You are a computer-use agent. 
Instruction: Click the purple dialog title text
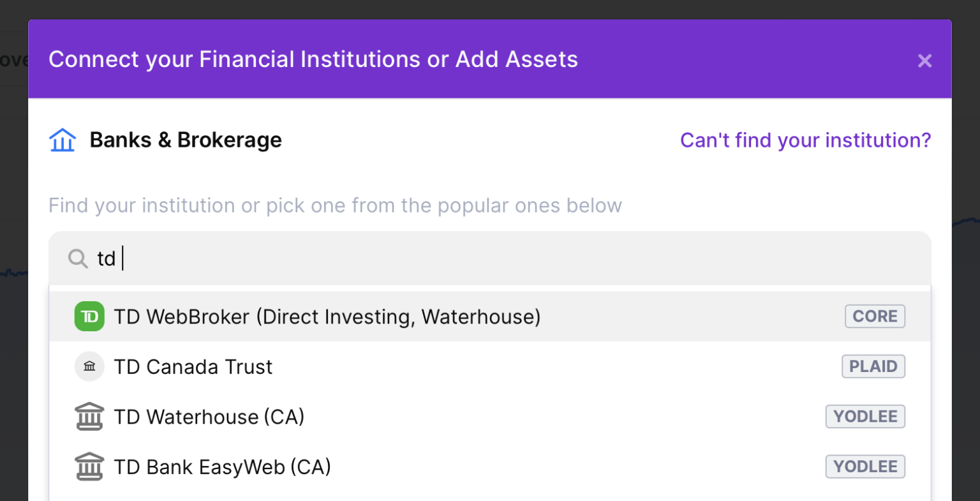point(313,59)
